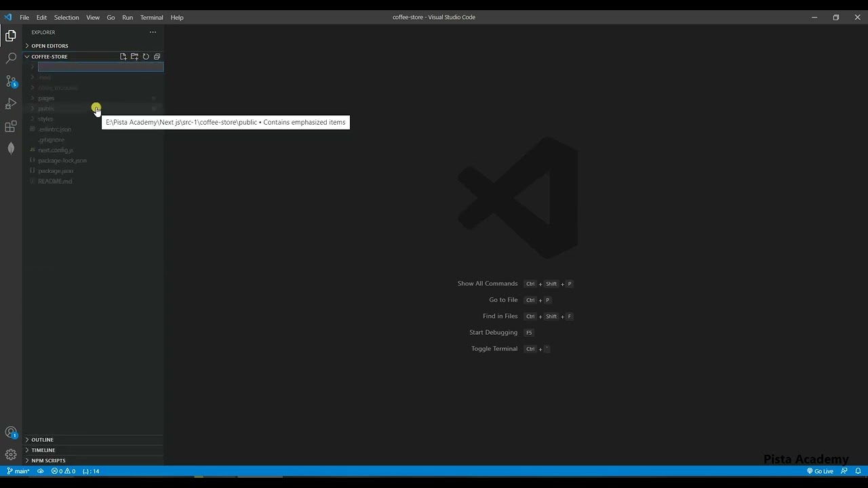This screenshot has height=488, width=868.
Task: Click the EXPLORER panel title
Action: (43, 33)
